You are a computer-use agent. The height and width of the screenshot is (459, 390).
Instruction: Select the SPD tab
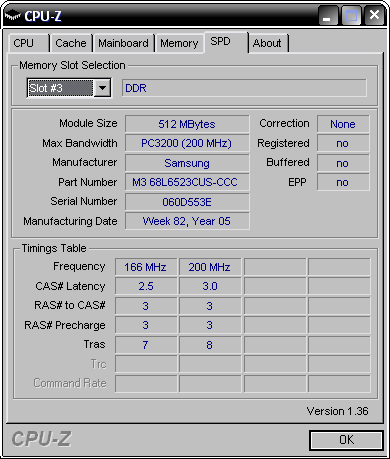tap(226, 42)
